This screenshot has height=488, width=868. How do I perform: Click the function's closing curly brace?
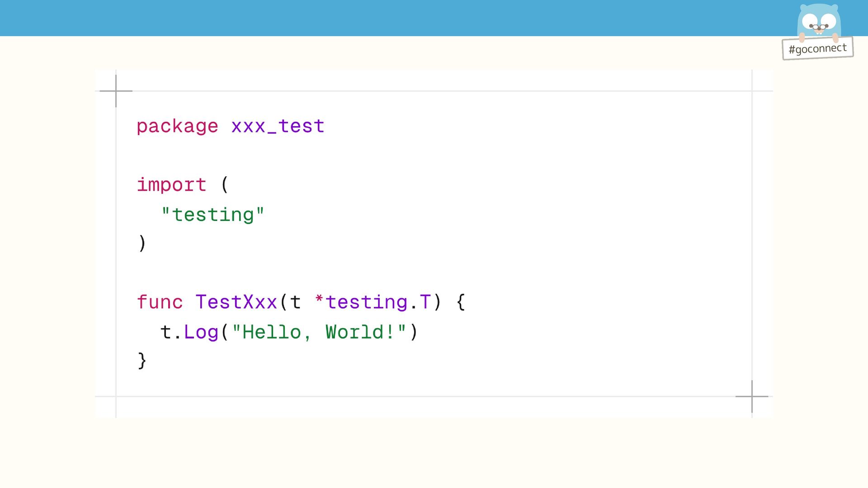142,361
